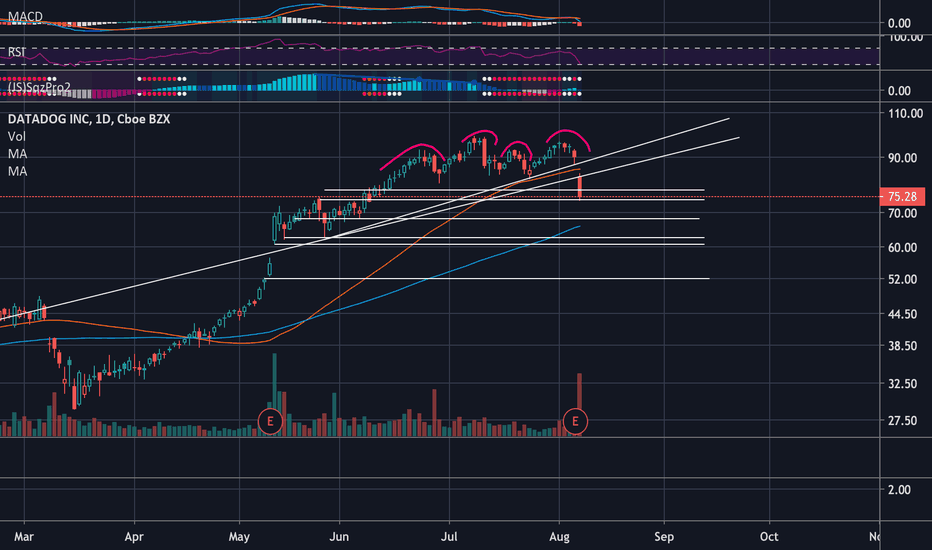This screenshot has width=932, height=550.
Task: Click the Apr label on time axis
Action: point(134,537)
